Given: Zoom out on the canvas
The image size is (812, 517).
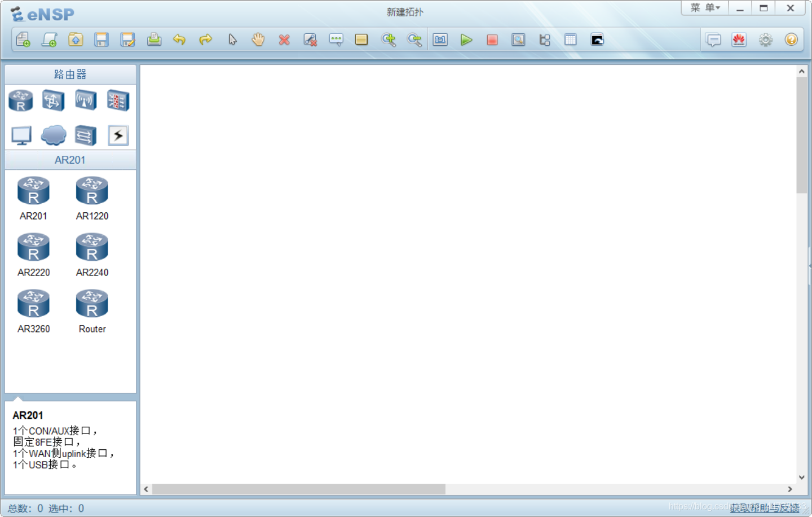Looking at the screenshot, I should pyautogui.click(x=414, y=40).
